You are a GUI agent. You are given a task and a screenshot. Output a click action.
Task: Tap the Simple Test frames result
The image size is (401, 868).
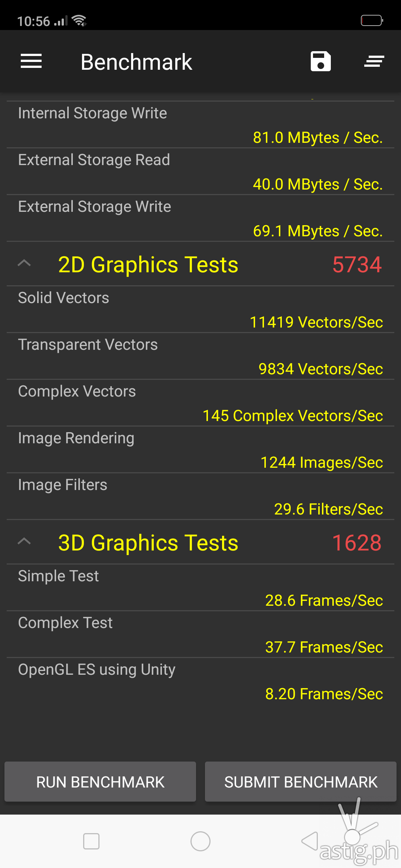pos(324,601)
